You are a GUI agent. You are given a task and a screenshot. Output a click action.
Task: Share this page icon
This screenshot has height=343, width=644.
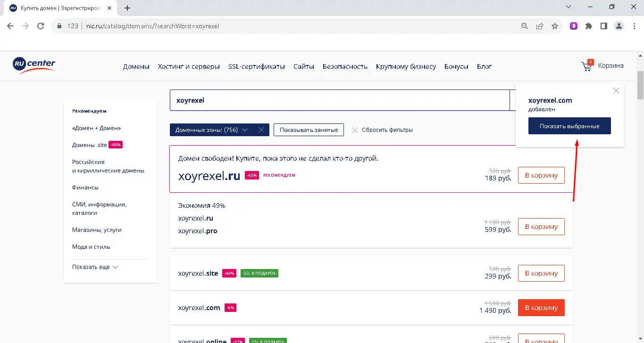click(x=540, y=26)
